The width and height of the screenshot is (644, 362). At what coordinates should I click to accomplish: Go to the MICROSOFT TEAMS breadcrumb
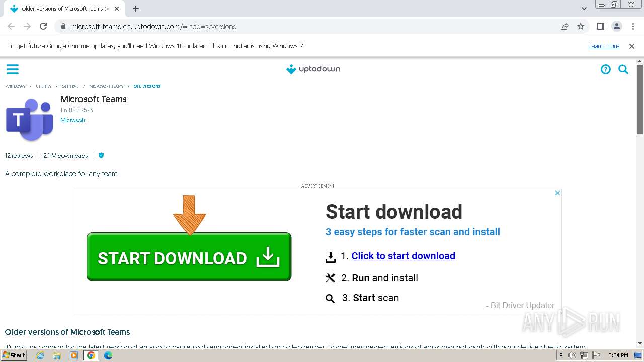106,86
